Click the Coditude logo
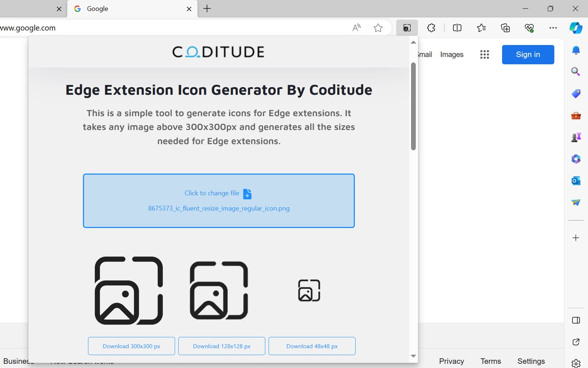The width and height of the screenshot is (588, 368). pyautogui.click(x=218, y=52)
